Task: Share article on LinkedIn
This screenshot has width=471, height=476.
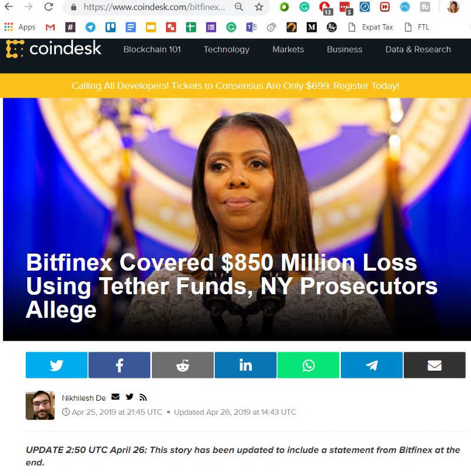Action: tap(246, 365)
